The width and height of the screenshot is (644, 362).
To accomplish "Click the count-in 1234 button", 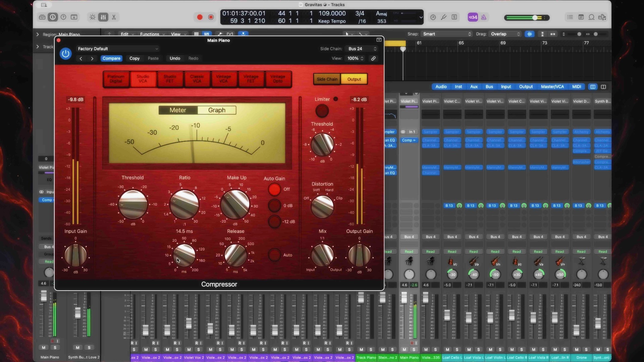I will point(473,17).
